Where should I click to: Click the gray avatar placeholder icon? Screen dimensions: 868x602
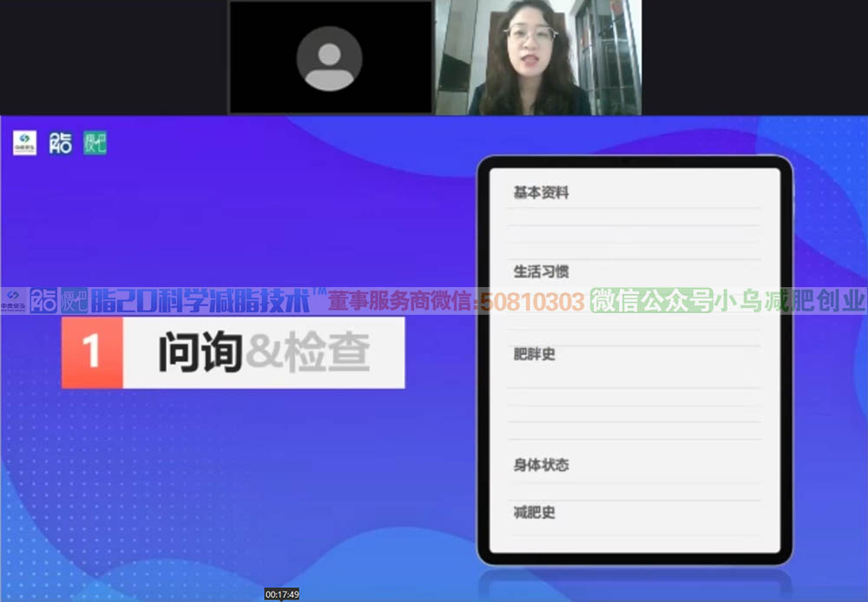tap(329, 58)
